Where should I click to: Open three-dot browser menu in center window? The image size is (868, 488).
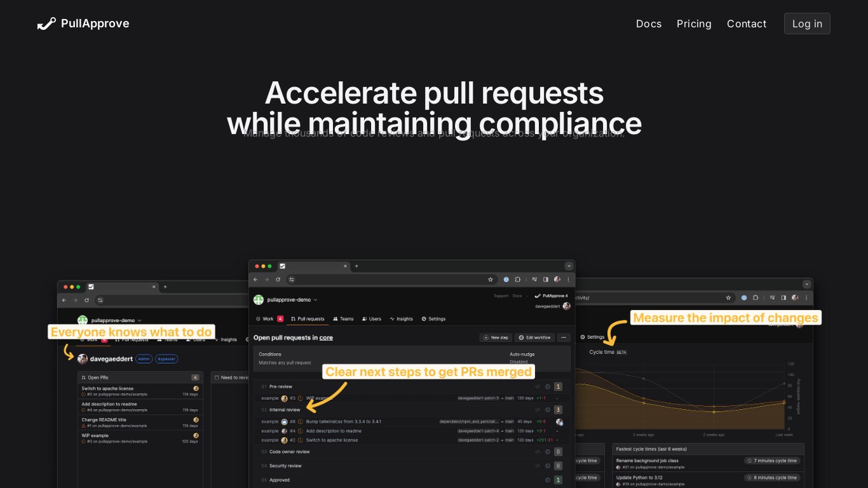568,279
